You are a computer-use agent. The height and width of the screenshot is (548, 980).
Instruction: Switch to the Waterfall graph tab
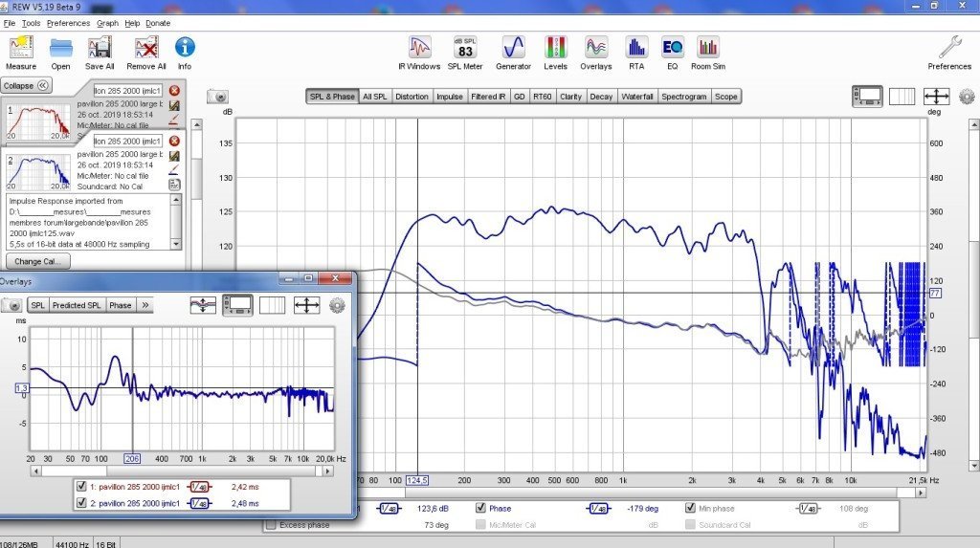pyautogui.click(x=636, y=97)
